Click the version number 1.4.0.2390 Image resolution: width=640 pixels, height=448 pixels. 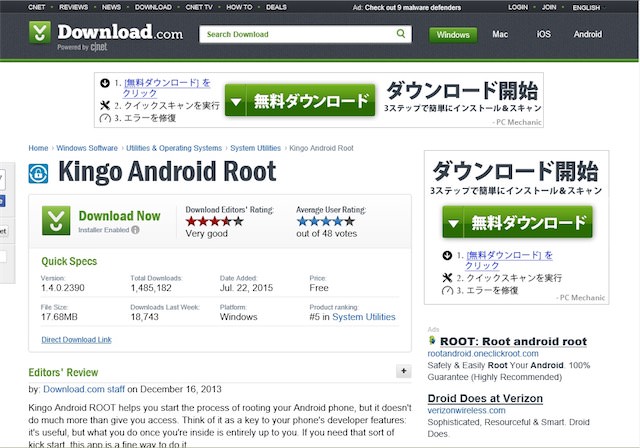[x=63, y=288]
